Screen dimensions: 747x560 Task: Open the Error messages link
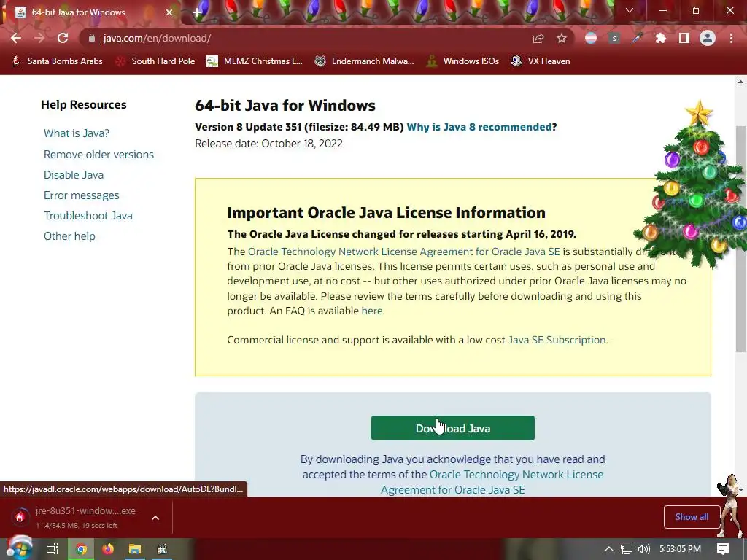[x=81, y=195]
